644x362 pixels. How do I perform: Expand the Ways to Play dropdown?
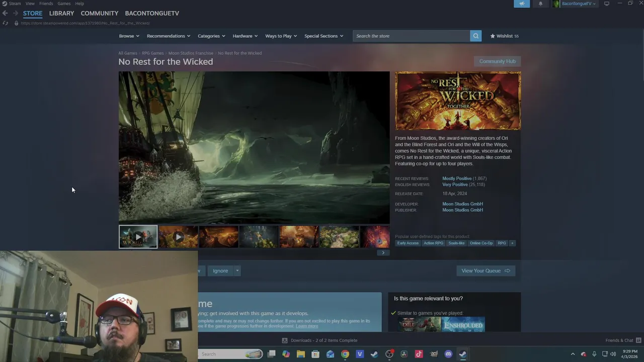click(281, 36)
